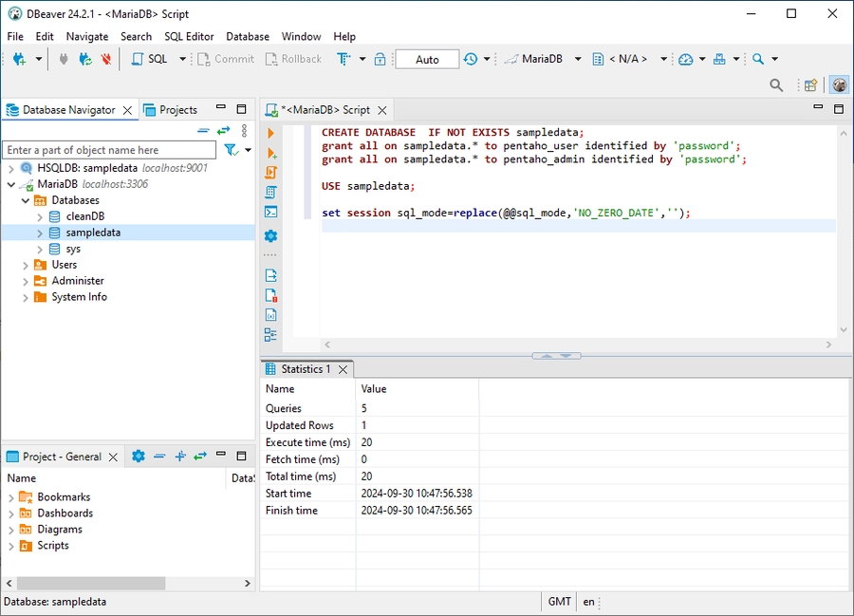Toggle the transaction lock icon in toolbar

point(380,59)
